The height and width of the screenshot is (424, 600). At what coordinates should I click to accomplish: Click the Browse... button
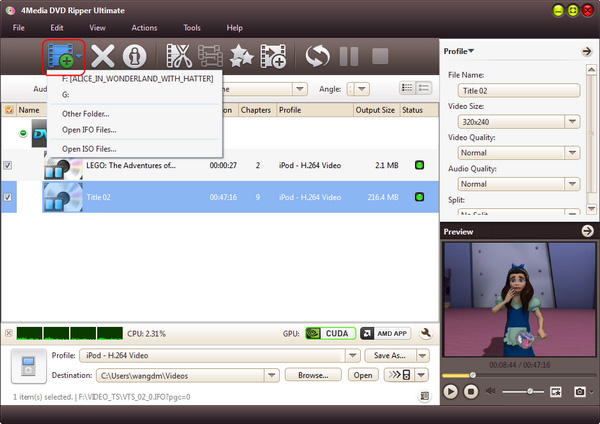313,376
